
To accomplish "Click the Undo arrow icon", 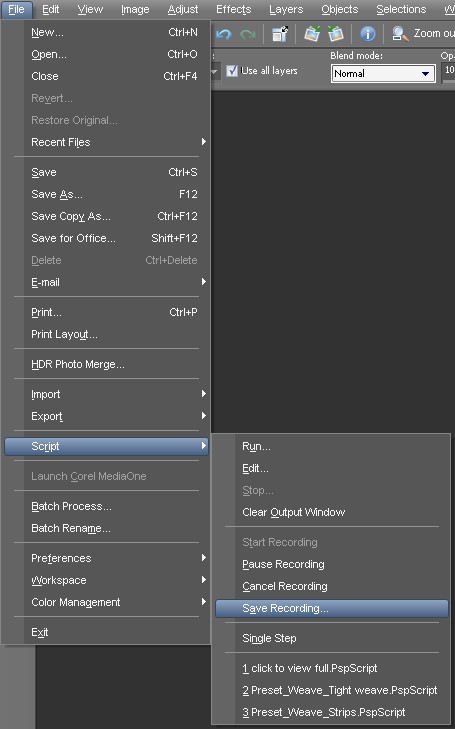I will coord(224,34).
